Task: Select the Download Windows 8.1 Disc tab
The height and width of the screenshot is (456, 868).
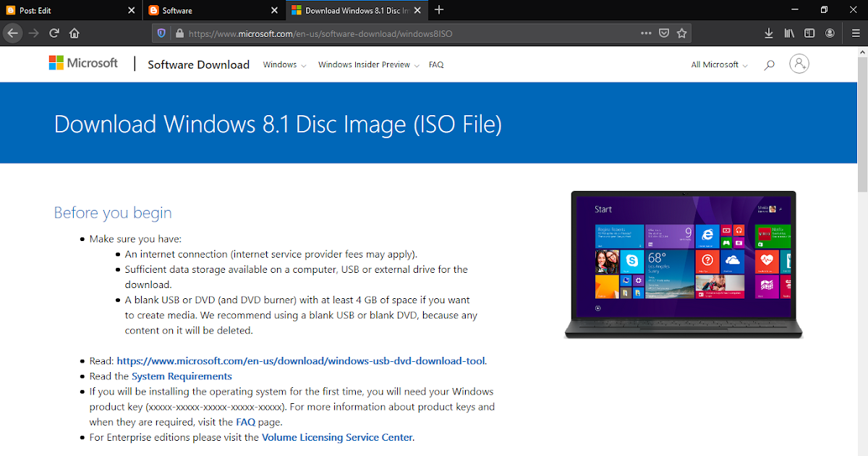Action: 357,11
